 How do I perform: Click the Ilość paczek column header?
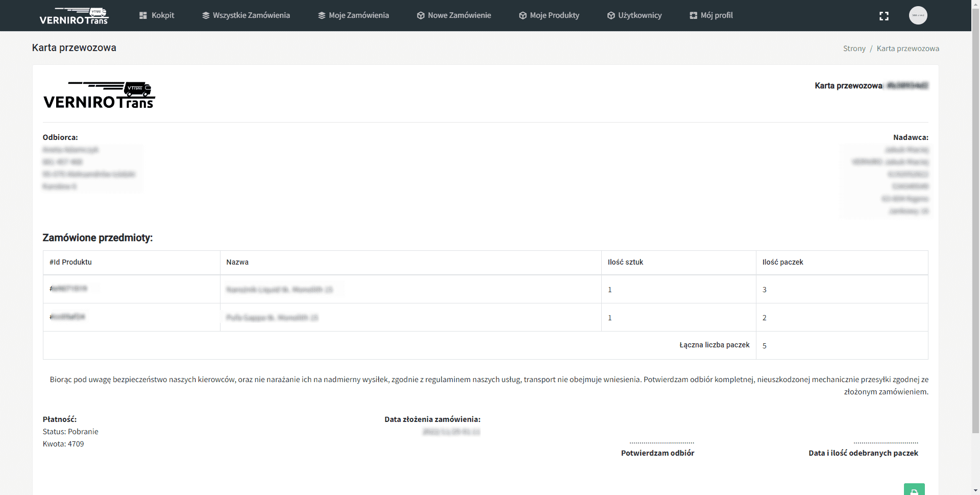coord(782,262)
